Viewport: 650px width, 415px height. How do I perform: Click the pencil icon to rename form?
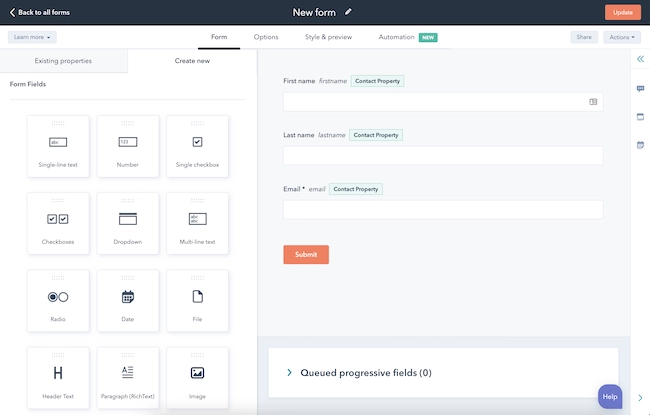click(349, 12)
